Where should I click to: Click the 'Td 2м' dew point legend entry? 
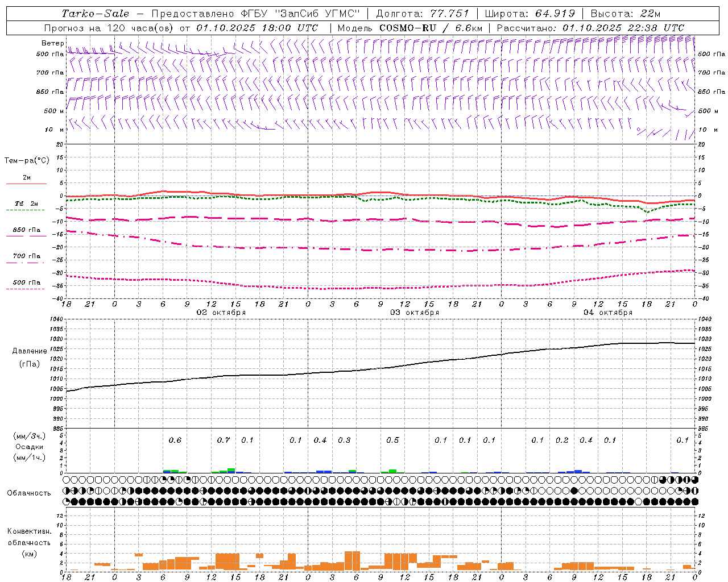[26, 203]
